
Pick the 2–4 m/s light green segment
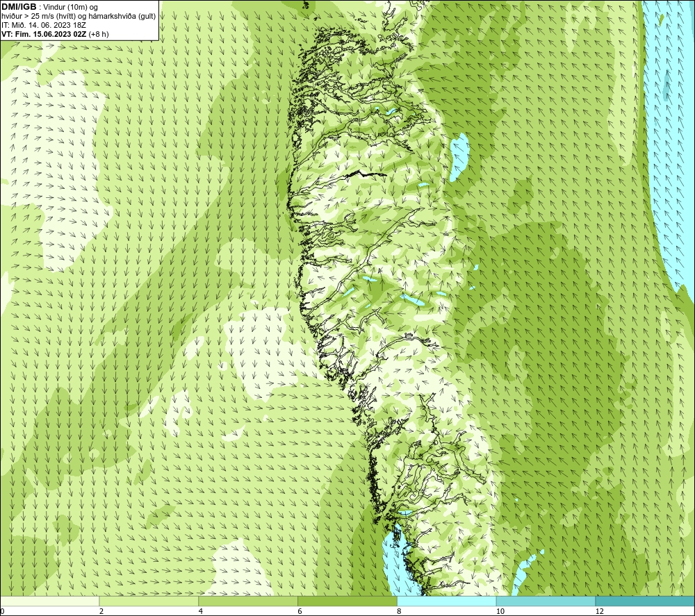click(x=149, y=601)
